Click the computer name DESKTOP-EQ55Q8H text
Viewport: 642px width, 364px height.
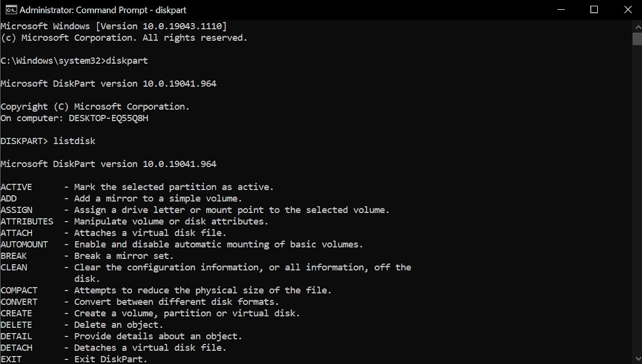coord(109,118)
